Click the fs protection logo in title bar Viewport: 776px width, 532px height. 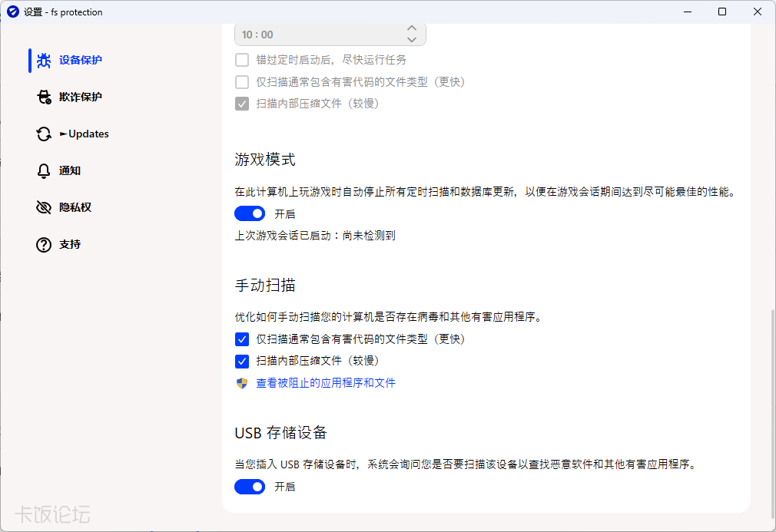[13, 12]
